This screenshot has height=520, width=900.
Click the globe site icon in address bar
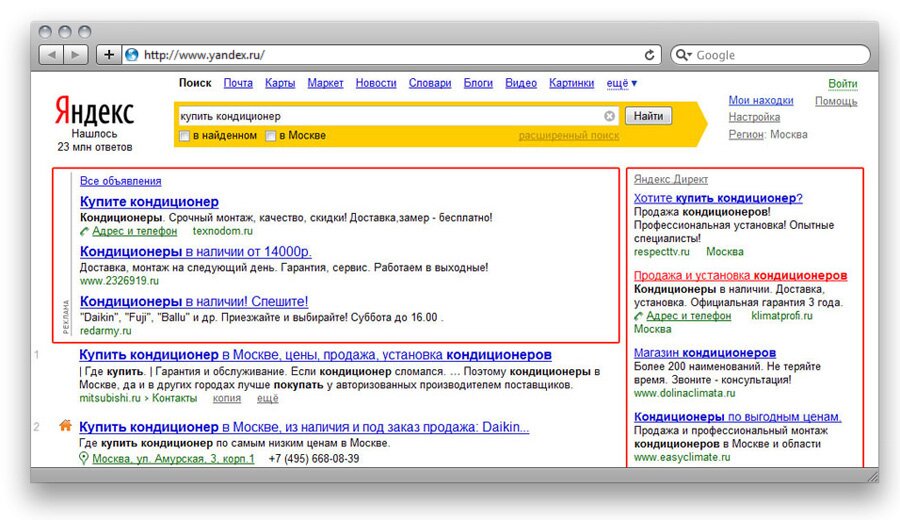point(132,55)
